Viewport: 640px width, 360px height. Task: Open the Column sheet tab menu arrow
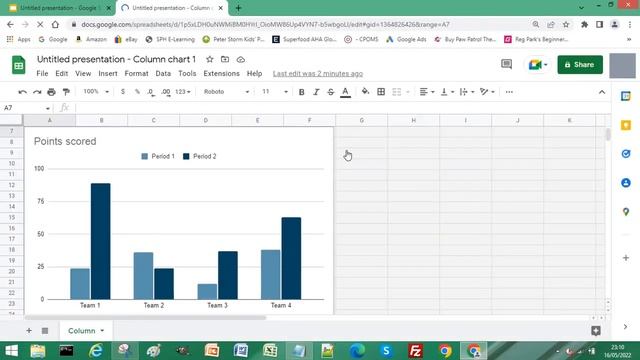102,331
